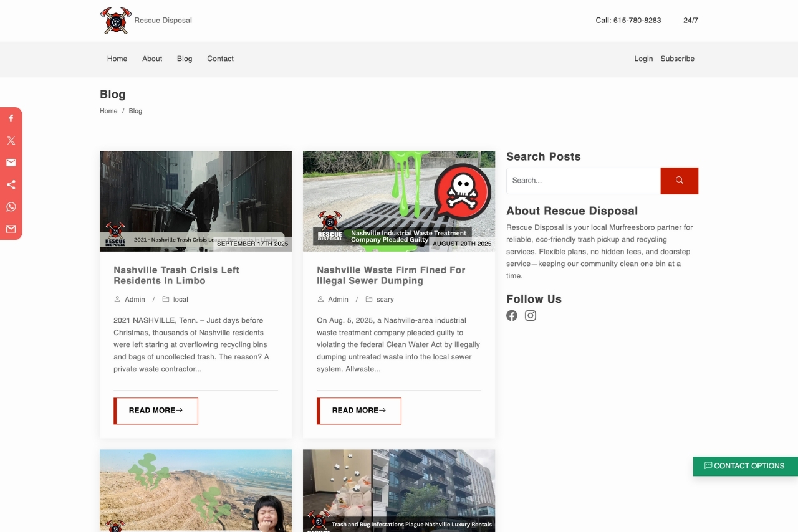Read more on Nashville Trash Crisis post
This screenshot has height=532, width=798.
(156, 411)
